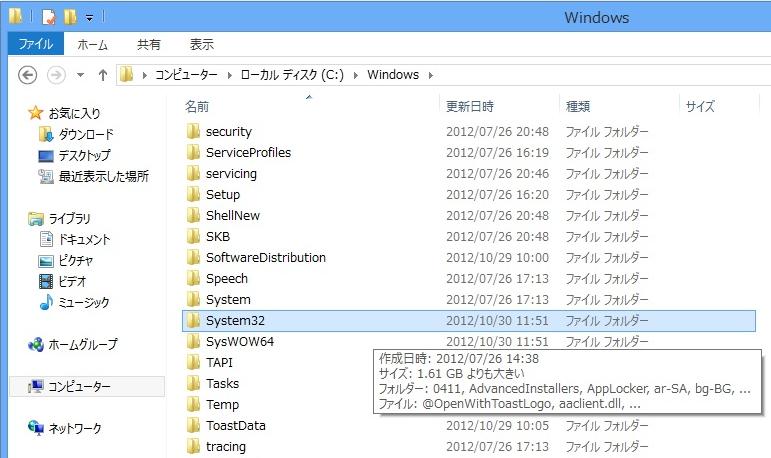Select ホームグループ in navigation pane

pos(83,344)
